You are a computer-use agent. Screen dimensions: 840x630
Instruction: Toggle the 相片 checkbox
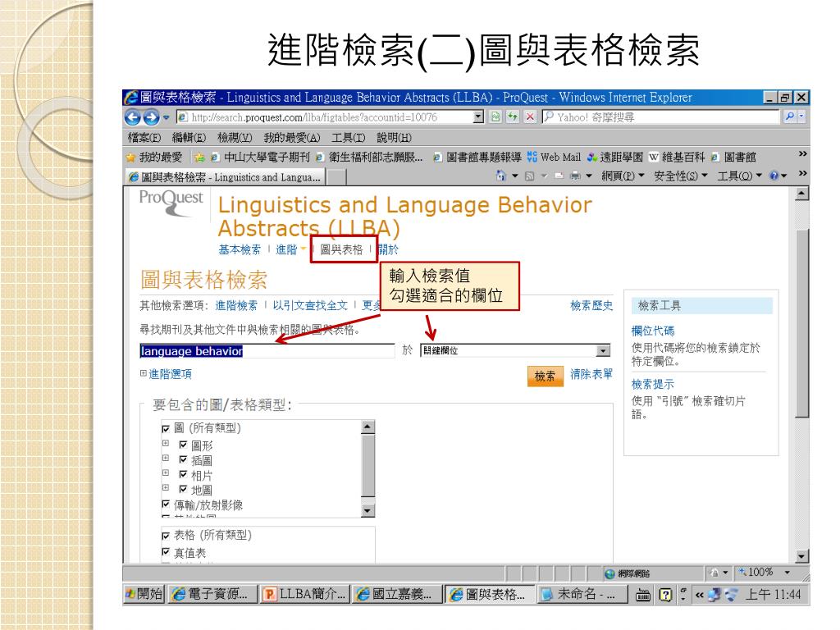coord(183,474)
